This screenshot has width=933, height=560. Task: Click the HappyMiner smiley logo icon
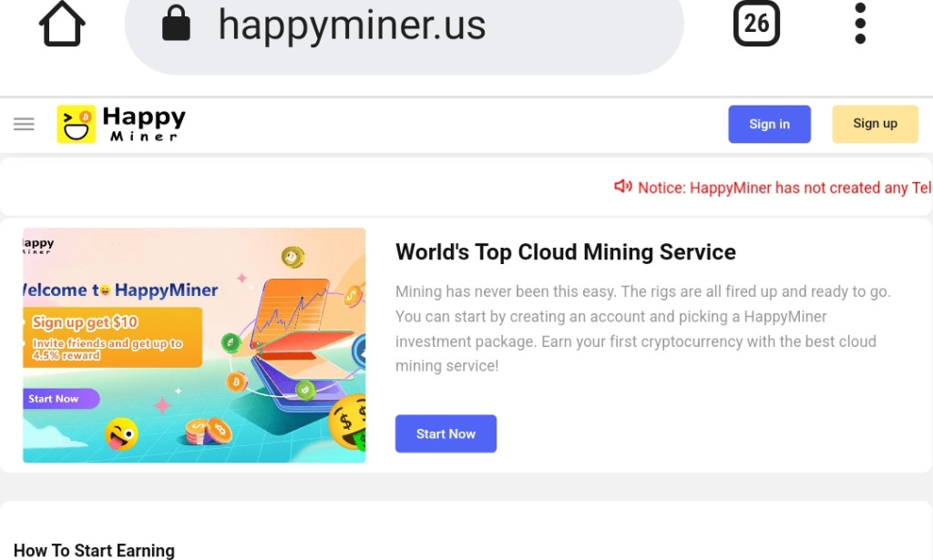coord(77,123)
